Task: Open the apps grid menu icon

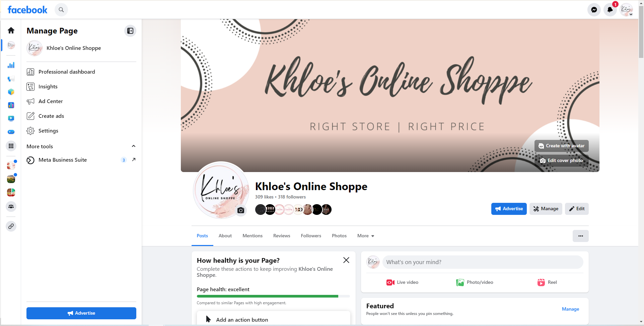Action: [x=11, y=146]
